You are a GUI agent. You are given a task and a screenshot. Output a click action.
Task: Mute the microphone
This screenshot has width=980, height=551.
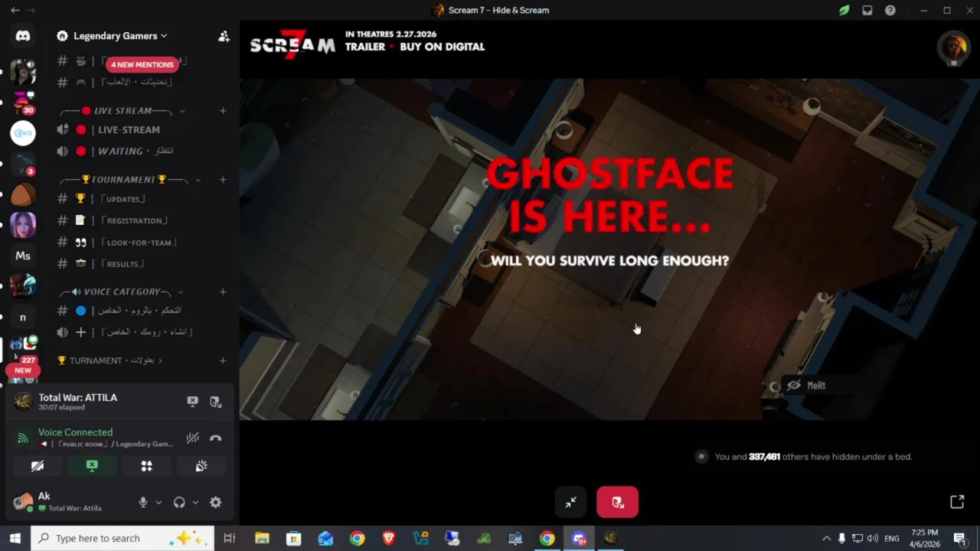point(142,502)
